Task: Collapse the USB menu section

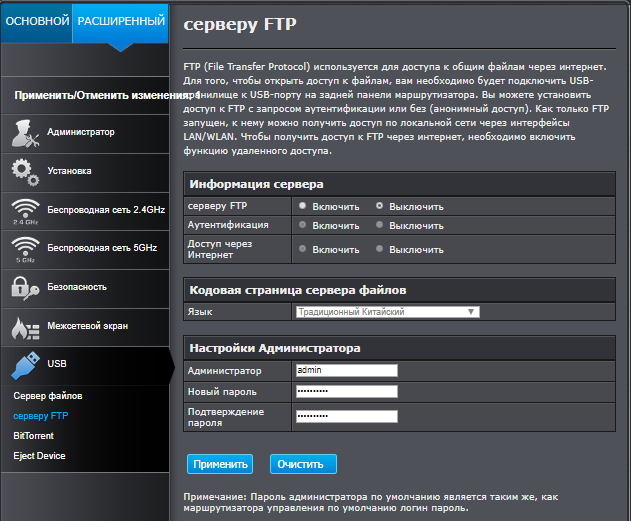Action: pos(85,365)
